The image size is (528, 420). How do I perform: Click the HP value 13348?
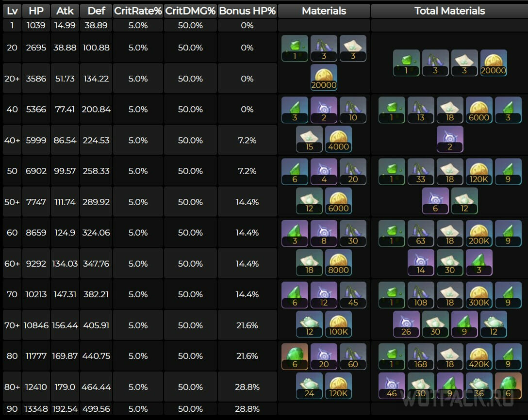click(x=36, y=409)
